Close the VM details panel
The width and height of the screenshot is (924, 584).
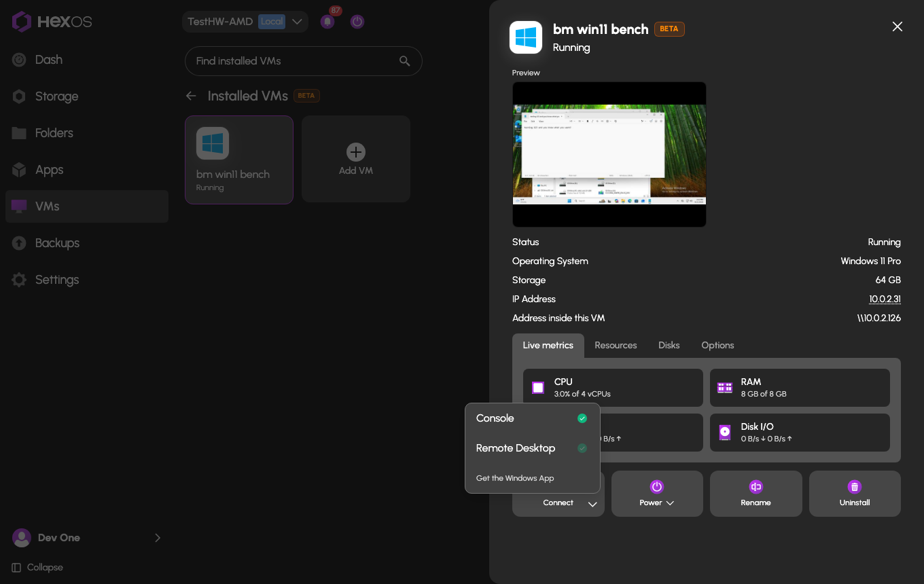[x=898, y=26]
